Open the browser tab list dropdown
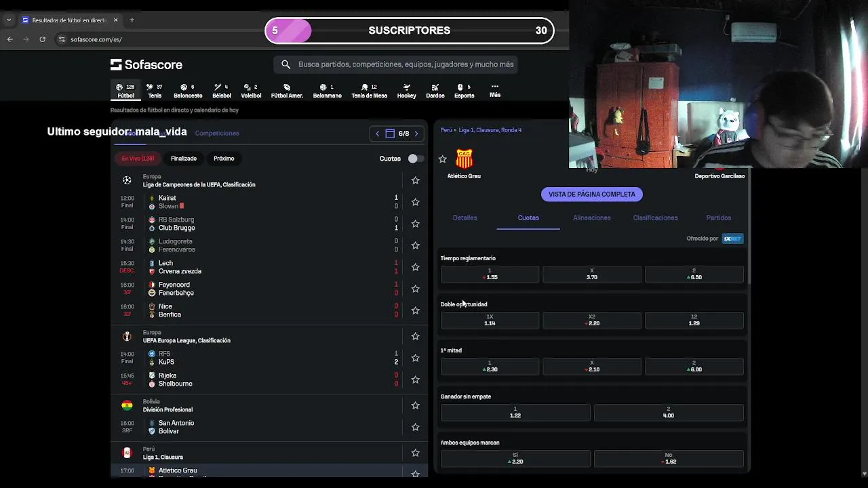Screen dimensions: 868x488 coord(8,20)
